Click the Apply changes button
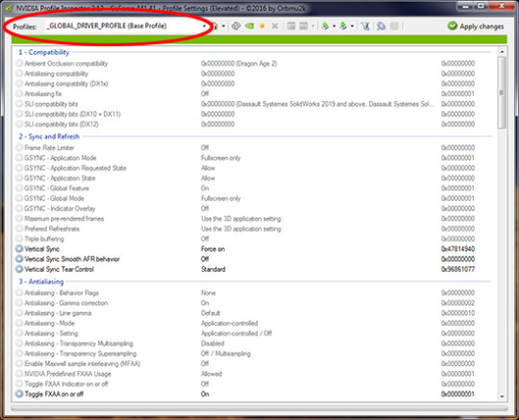Image resolution: width=519 pixels, height=420 pixels. pos(476,26)
